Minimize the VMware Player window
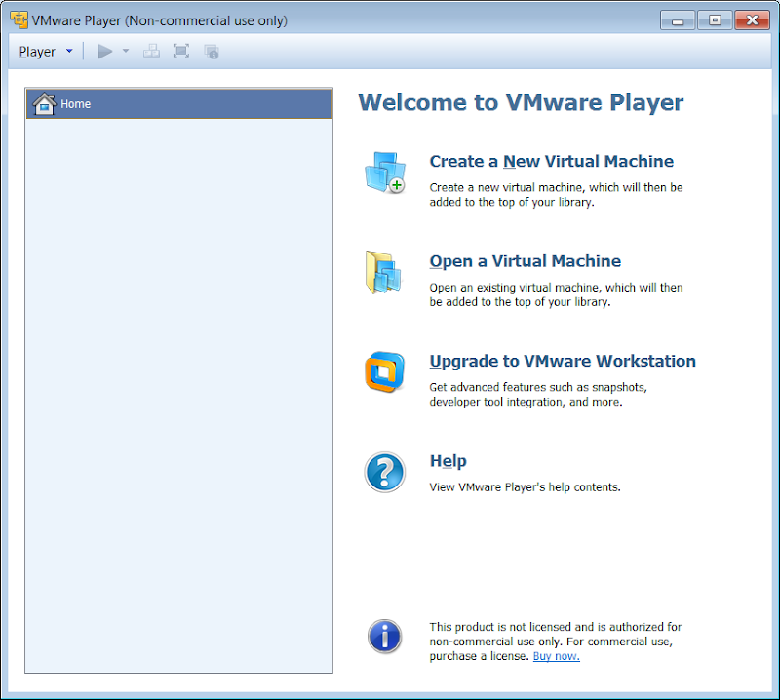The width and height of the screenshot is (780, 700). tap(678, 20)
